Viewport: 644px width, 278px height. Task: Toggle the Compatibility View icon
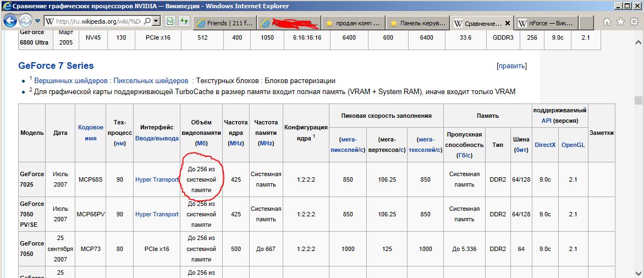170,21
